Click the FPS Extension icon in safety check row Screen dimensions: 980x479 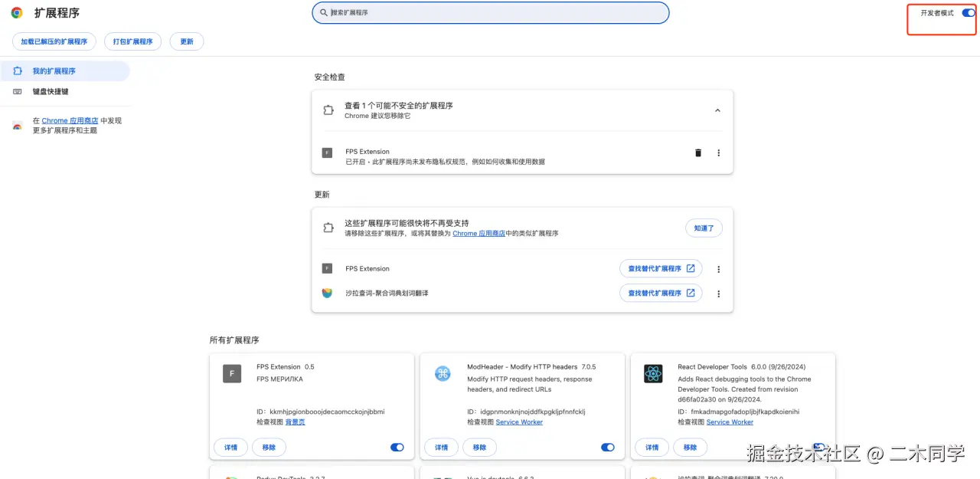[327, 153]
